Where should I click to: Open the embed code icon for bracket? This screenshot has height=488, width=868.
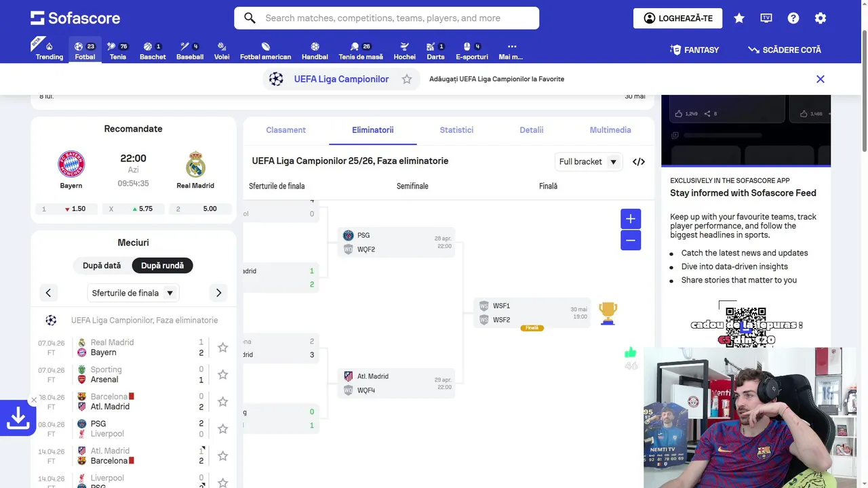639,162
